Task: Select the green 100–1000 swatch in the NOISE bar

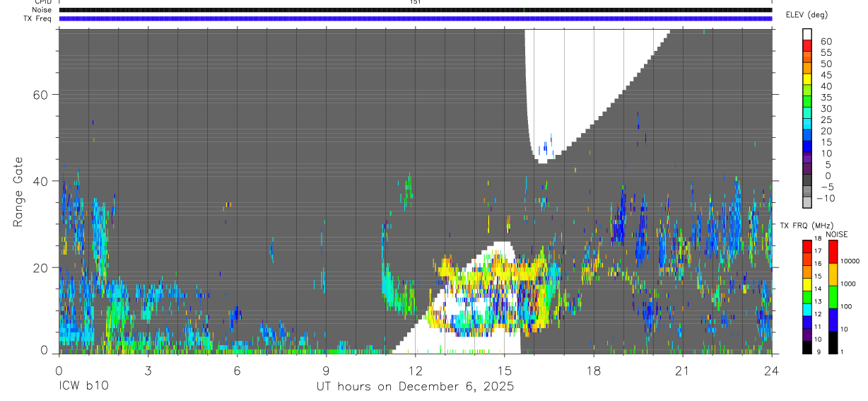Action: [833, 296]
